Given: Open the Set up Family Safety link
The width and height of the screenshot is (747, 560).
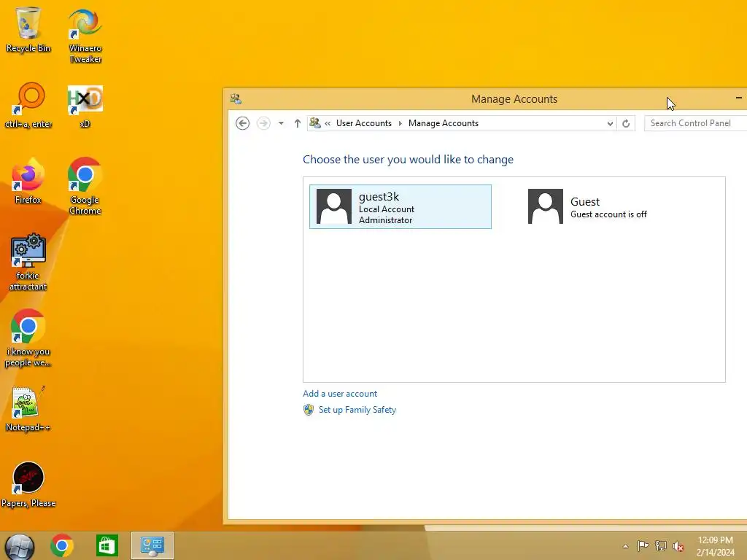Looking at the screenshot, I should (x=357, y=410).
